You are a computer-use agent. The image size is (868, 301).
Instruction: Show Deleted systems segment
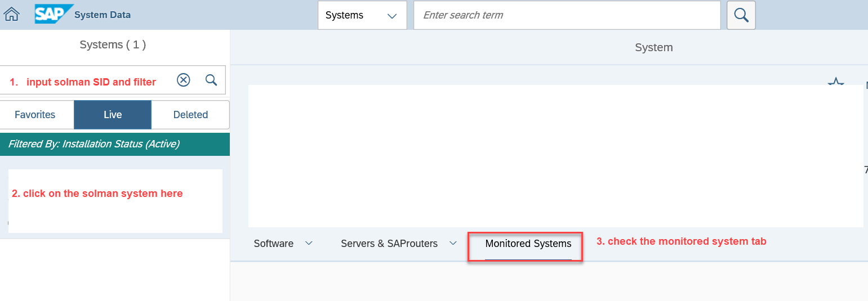pyautogui.click(x=190, y=115)
